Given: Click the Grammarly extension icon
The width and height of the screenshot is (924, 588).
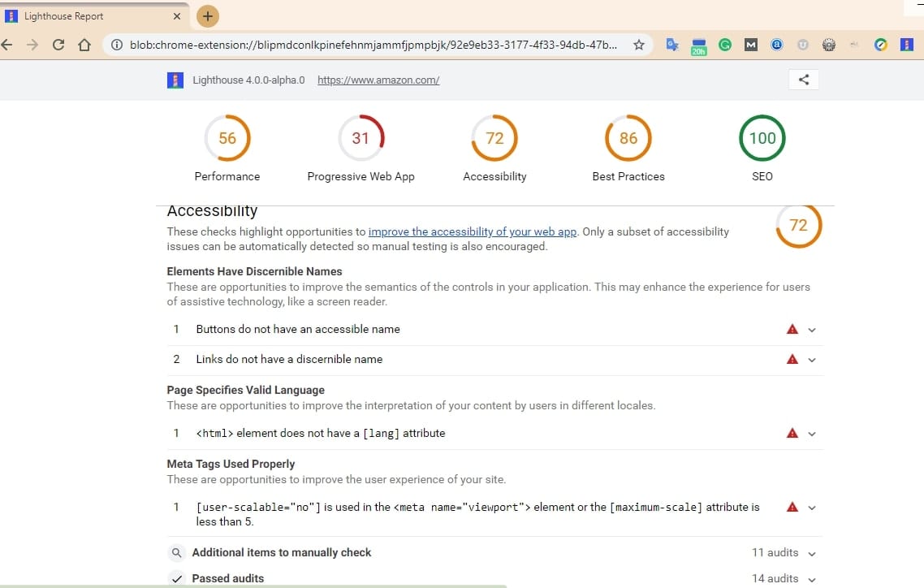Looking at the screenshot, I should [724, 45].
